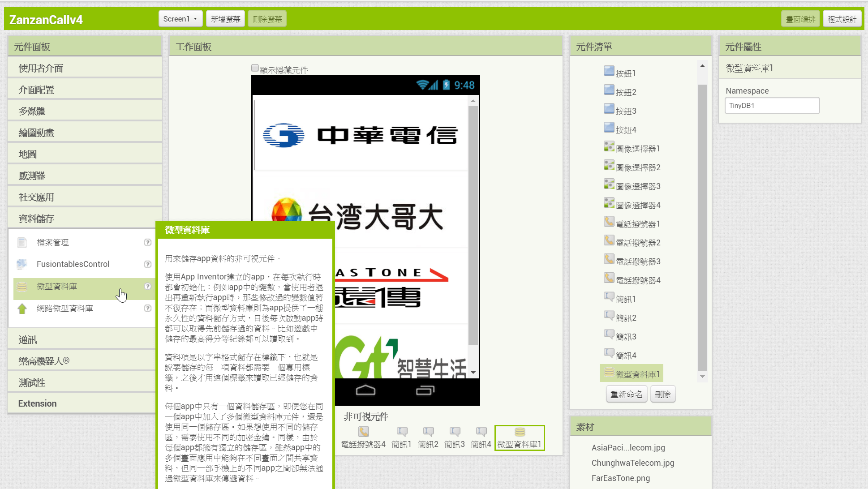
Task: Expand the 使用者介面 palette section
Action: 85,68
